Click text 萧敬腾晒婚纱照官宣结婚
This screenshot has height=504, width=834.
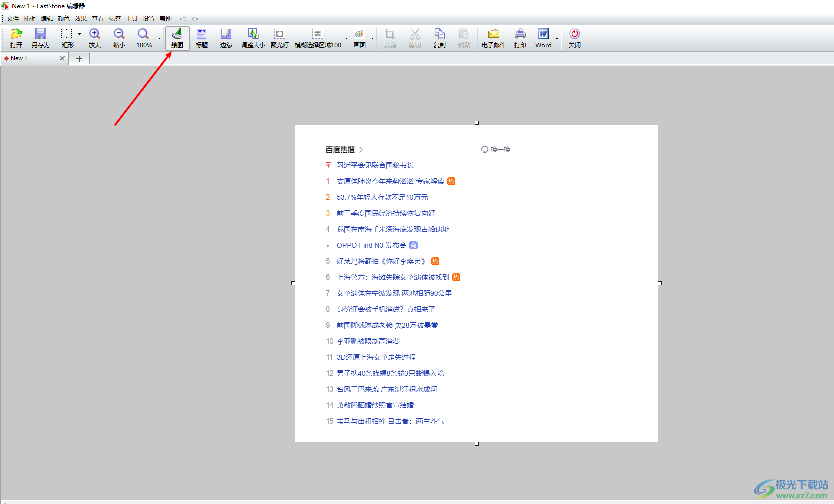[x=375, y=405]
